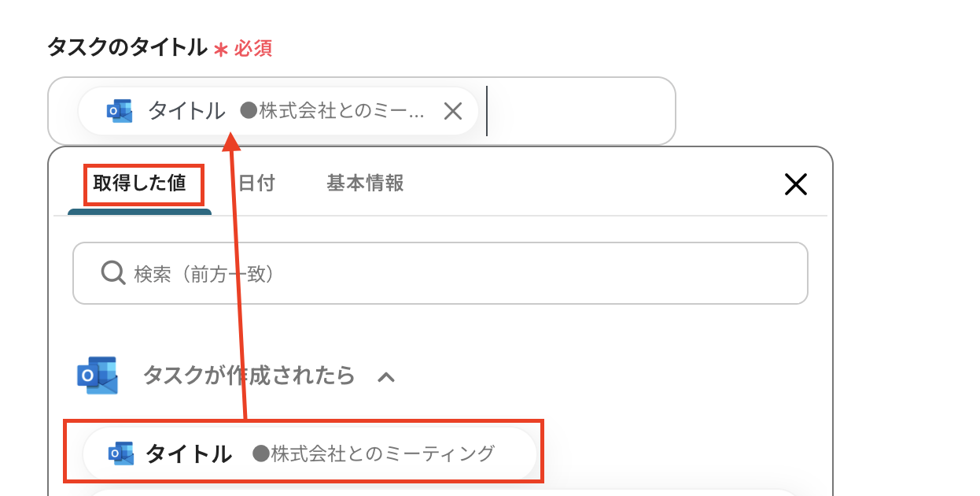980x496 pixels.
Task: Switch to the 取得した値 tab
Action: [139, 183]
